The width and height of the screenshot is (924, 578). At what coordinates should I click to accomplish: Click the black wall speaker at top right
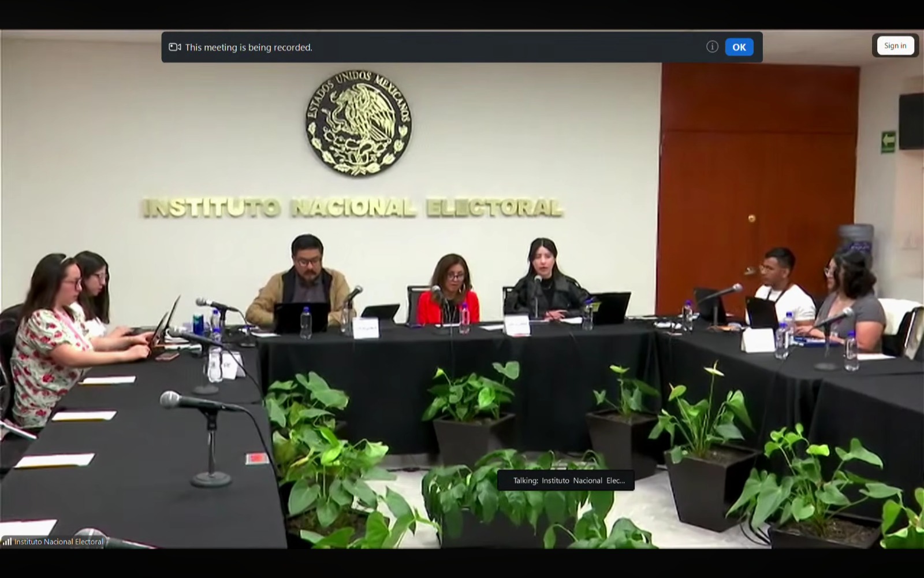point(911,121)
